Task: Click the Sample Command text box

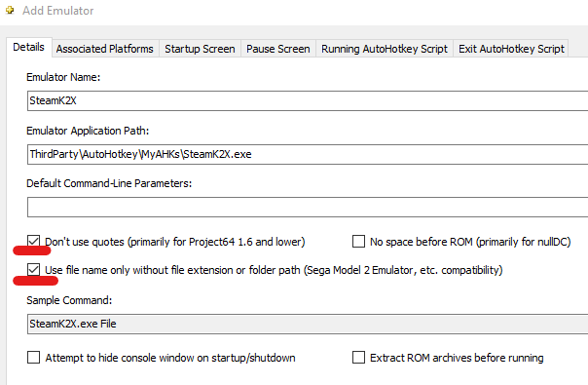Action: 308,324
